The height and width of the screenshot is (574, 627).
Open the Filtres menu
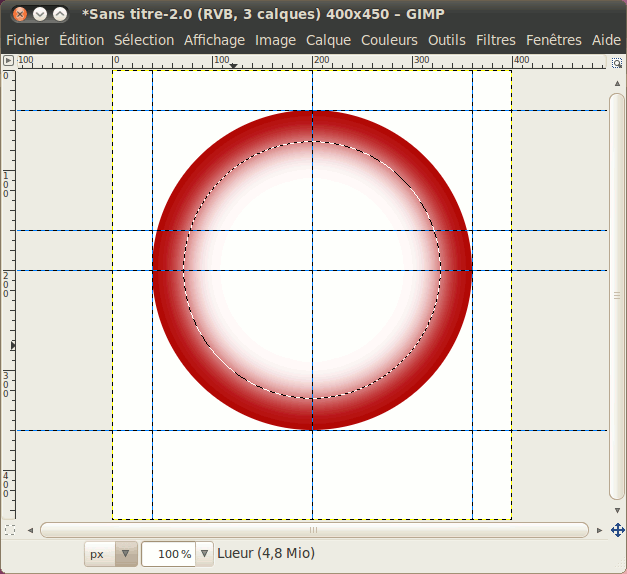[496, 40]
